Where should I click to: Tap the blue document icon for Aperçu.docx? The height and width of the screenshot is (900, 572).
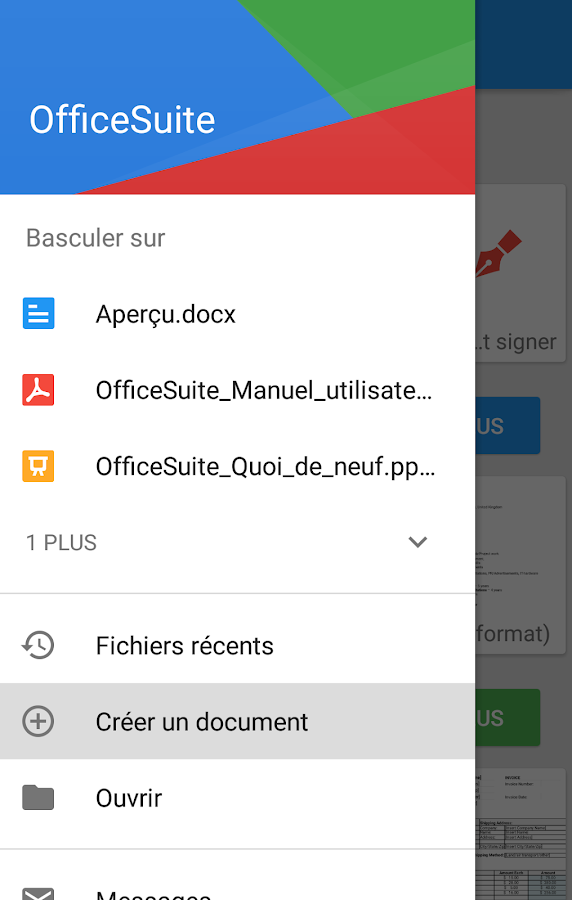click(38, 313)
